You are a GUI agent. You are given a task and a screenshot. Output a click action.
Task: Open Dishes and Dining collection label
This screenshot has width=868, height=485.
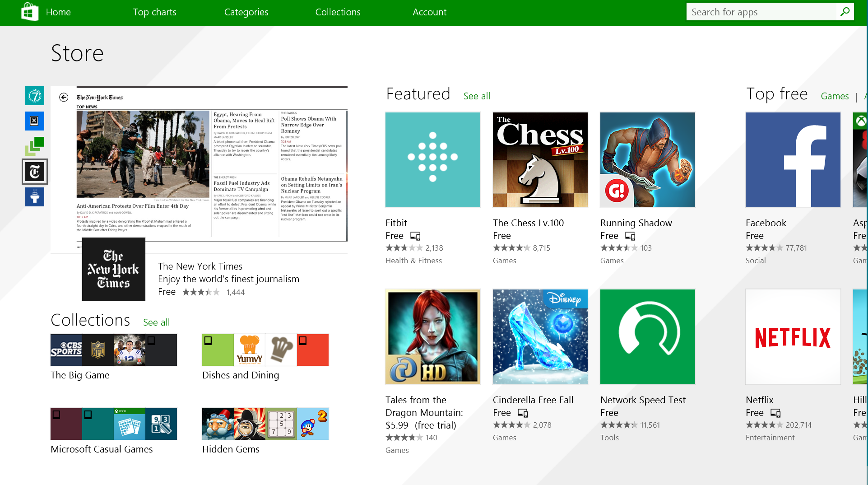pos(241,375)
